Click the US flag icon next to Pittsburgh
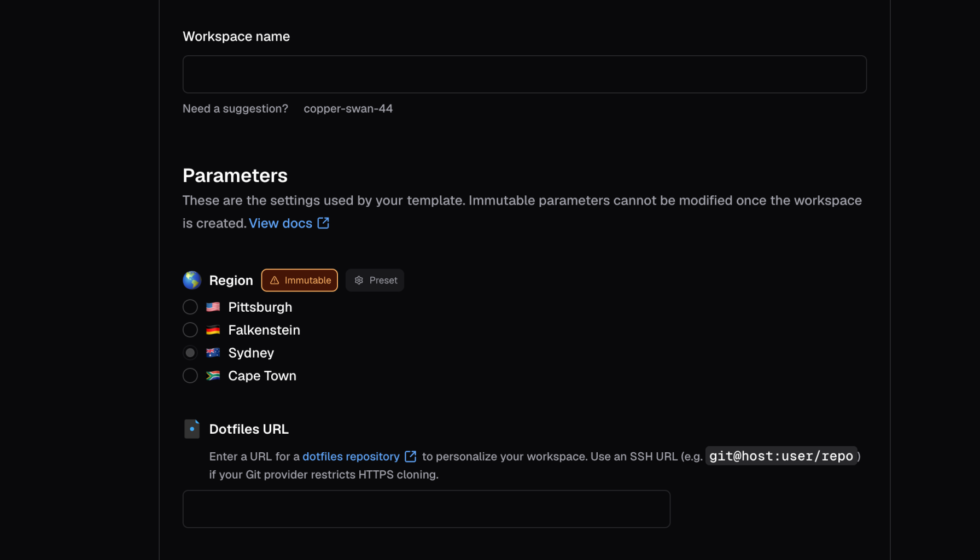 point(213,307)
